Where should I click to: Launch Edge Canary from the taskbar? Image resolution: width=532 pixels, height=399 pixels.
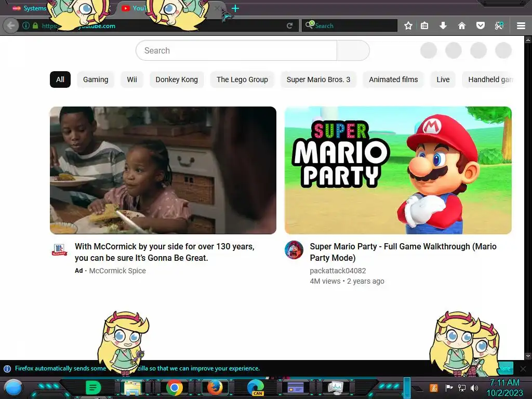tap(256, 388)
